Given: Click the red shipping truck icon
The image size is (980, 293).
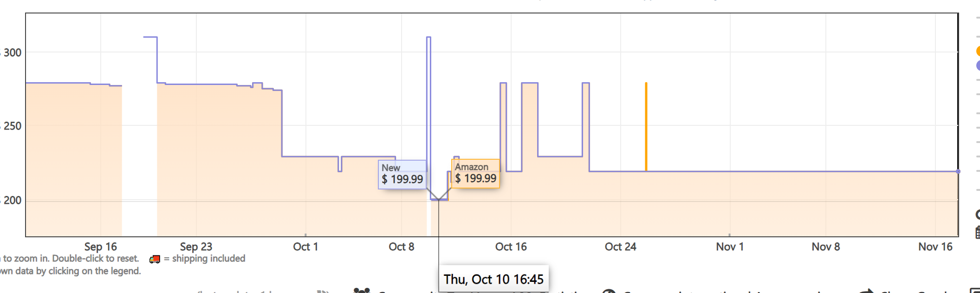Looking at the screenshot, I should tap(155, 259).
